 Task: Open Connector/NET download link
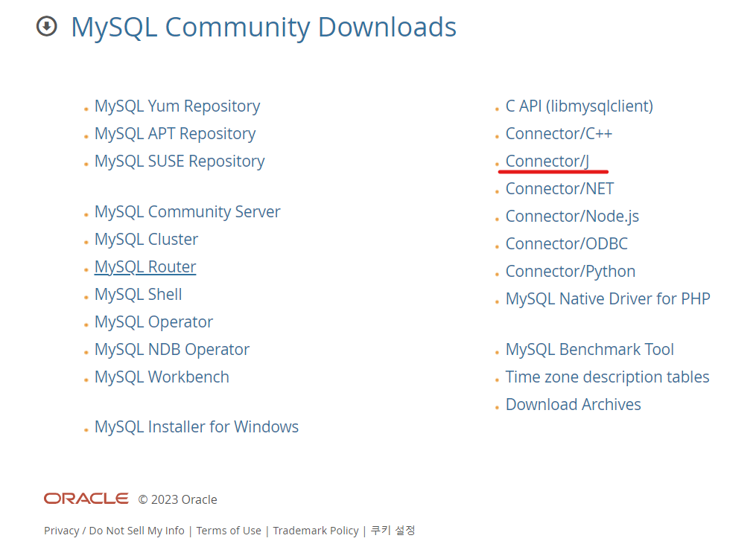pos(559,188)
